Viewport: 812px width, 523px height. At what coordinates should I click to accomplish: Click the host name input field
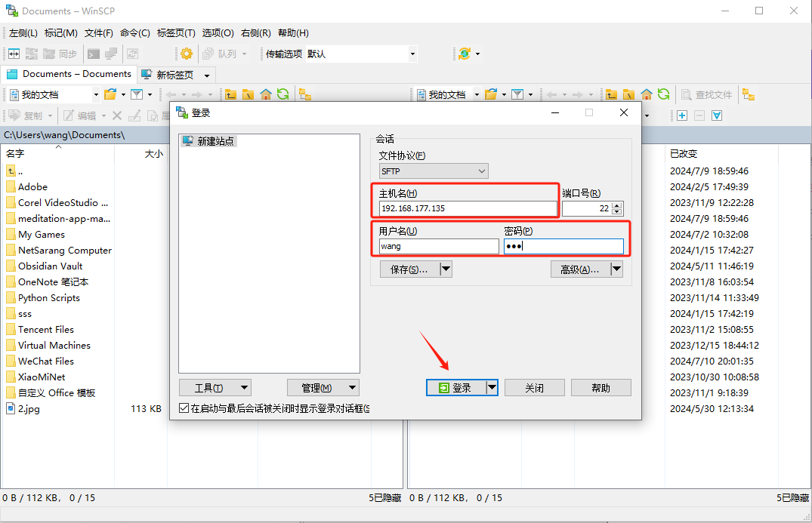coord(468,208)
